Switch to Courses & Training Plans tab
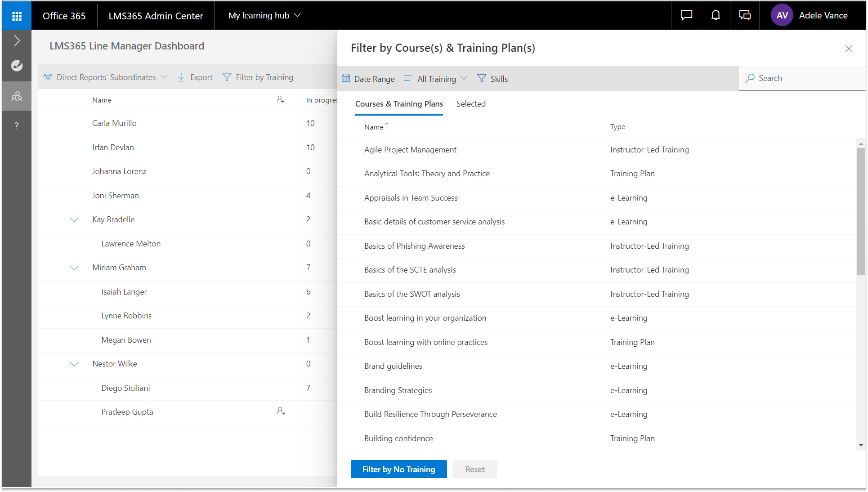This screenshot has height=492, width=868. click(399, 104)
